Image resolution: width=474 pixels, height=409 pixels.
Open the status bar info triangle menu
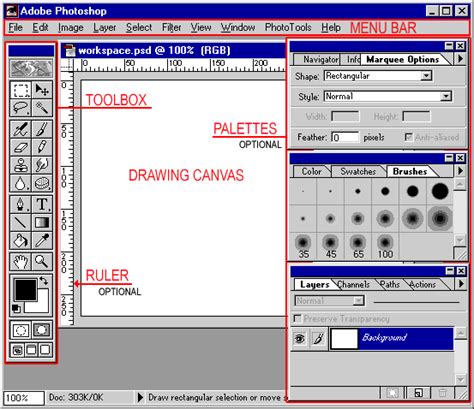pos(140,397)
